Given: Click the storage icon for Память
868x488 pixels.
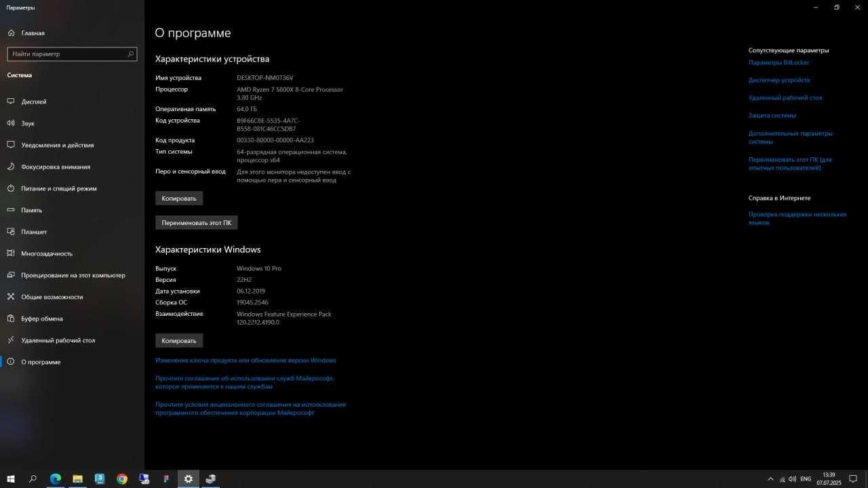Looking at the screenshot, I should coord(10,210).
